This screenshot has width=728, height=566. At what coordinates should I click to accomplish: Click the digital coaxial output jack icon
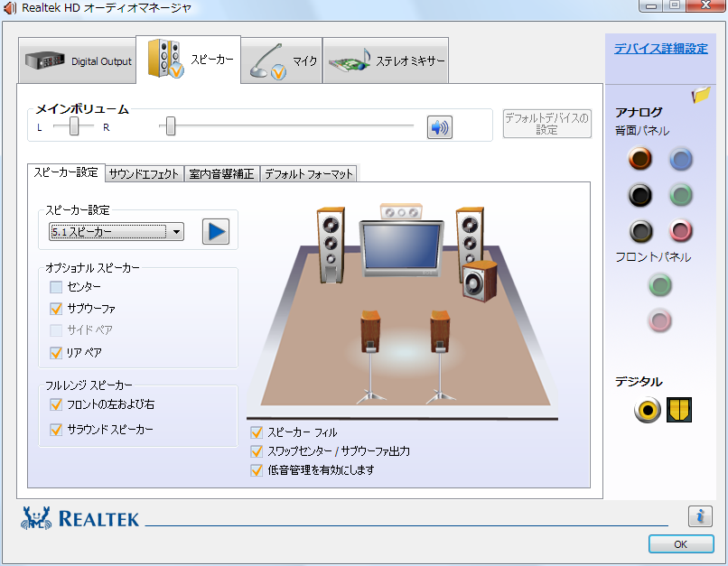coord(648,410)
